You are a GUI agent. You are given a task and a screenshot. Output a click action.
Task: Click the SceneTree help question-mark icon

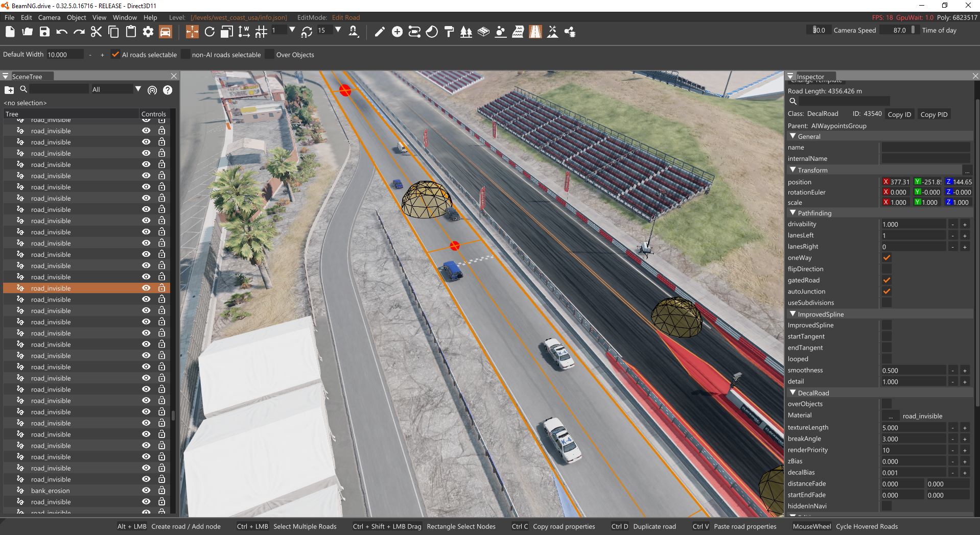point(168,90)
